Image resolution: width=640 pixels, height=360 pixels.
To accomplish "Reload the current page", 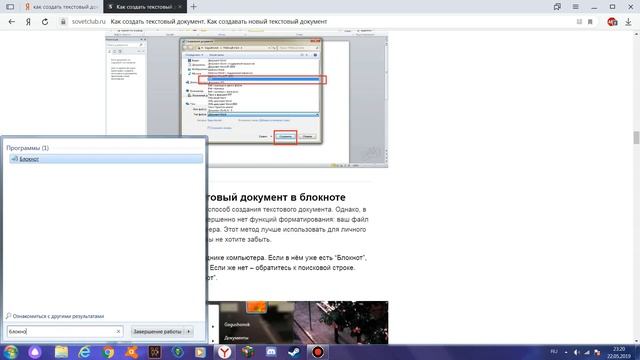I will [45, 22].
